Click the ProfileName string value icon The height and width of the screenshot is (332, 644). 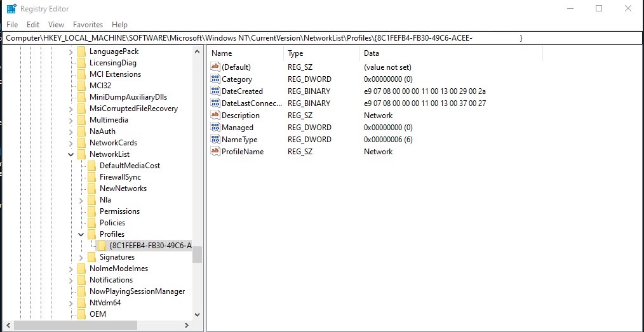[x=215, y=152]
